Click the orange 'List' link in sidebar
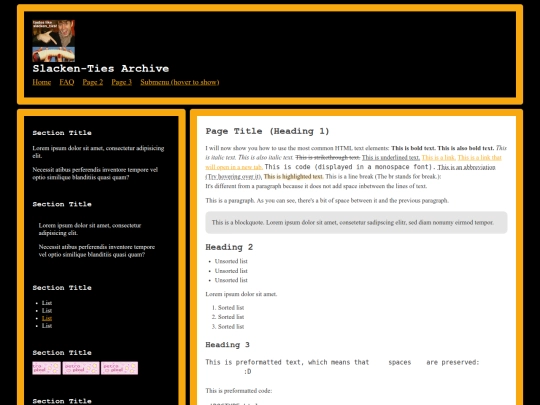The image size is (540, 405). pyautogui.click(x=47, y=318)
